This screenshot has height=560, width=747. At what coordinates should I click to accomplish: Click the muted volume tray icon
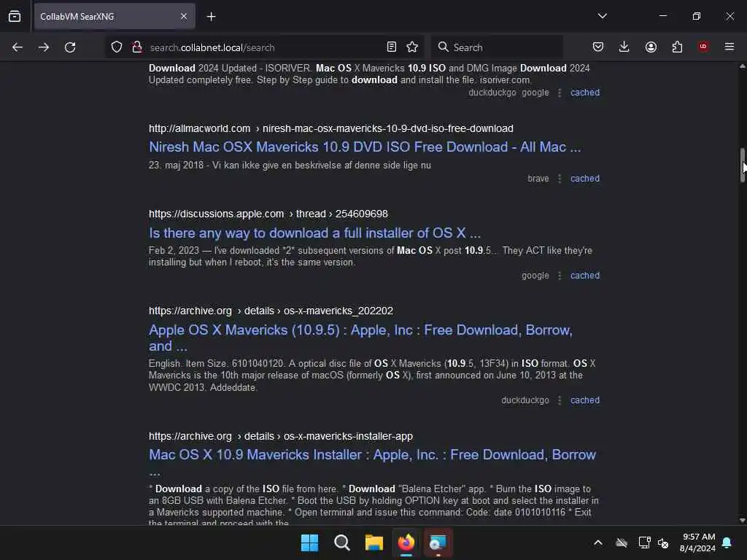point(662,542)
